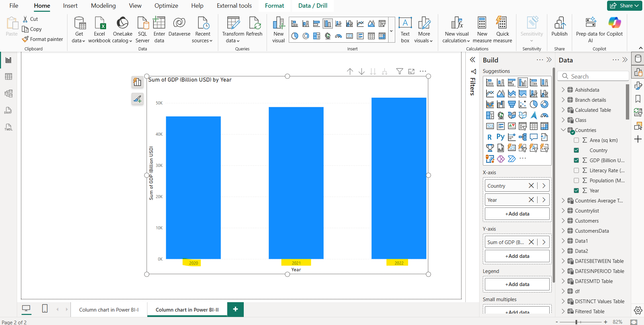The image size is (644, 325).
Task: Expand the Customers table
Action: (563, 221)
